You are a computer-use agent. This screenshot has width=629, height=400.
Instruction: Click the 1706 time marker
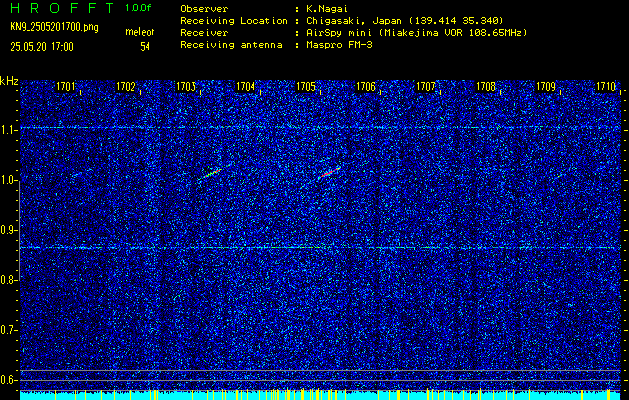[366, 86]
